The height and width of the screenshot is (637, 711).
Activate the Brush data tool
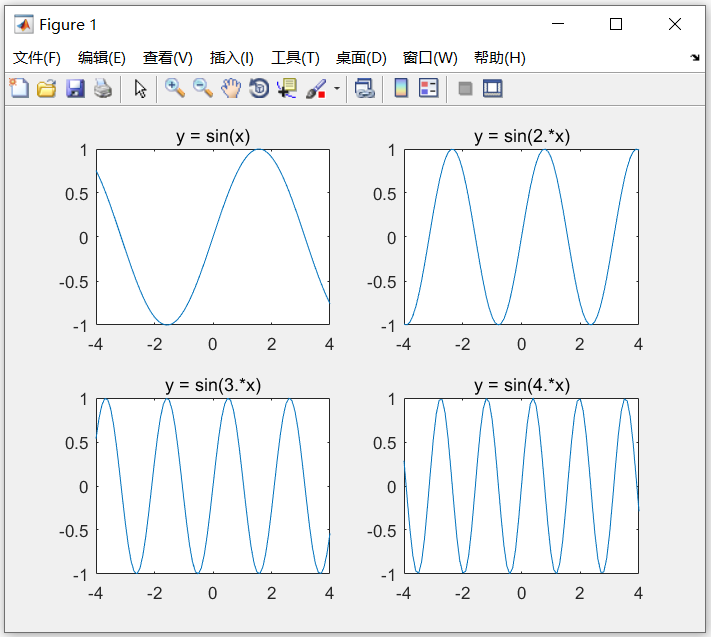tap(316, 88)
